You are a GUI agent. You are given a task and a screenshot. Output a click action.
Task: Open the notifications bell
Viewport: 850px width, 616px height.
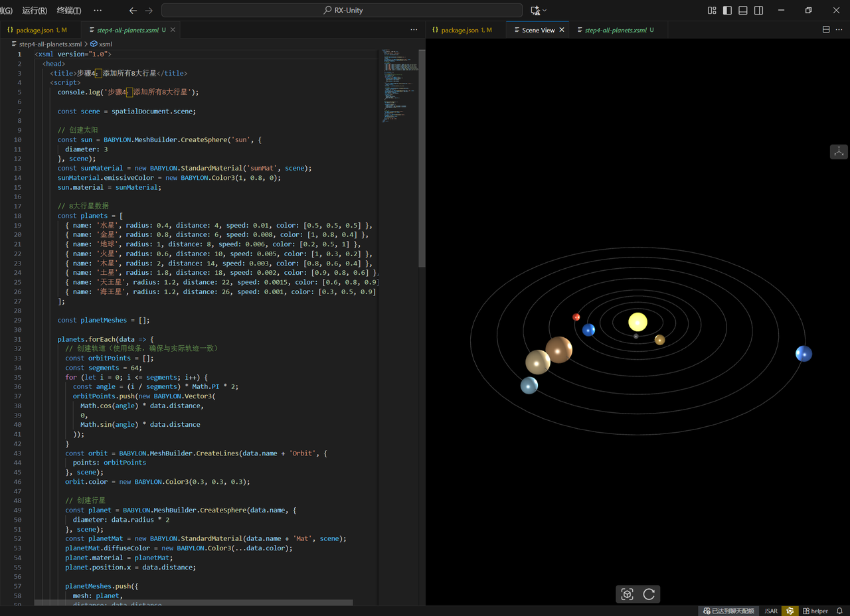tap(839, 611)
